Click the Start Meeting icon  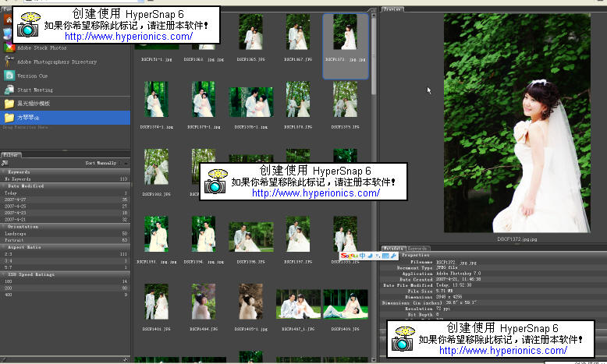9,90
